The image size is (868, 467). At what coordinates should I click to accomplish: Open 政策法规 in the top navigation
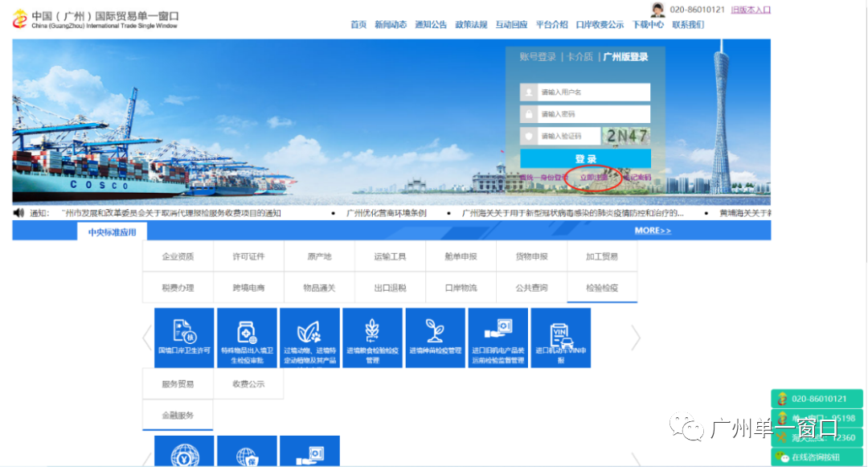pyautogui.click(x=471, y=24)
